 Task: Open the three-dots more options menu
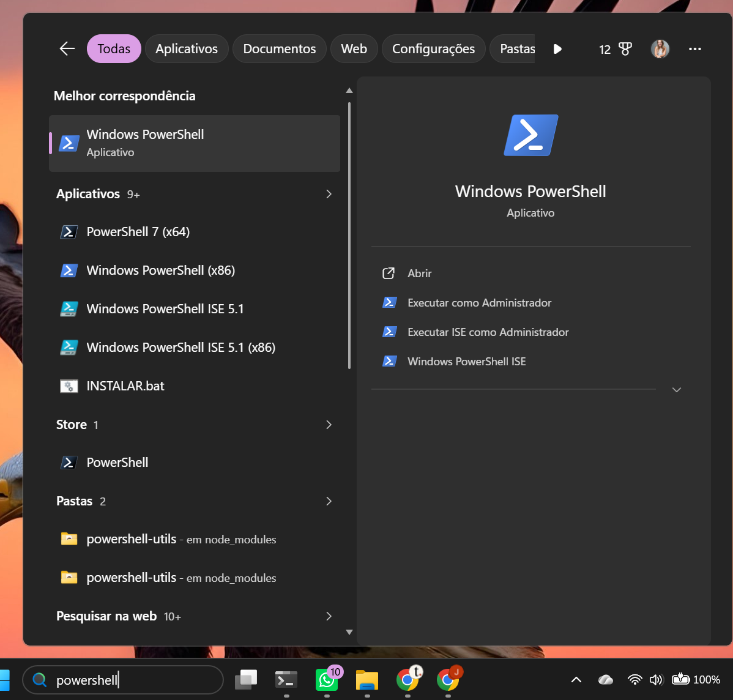pyautogui.click(x=694, y=49)
